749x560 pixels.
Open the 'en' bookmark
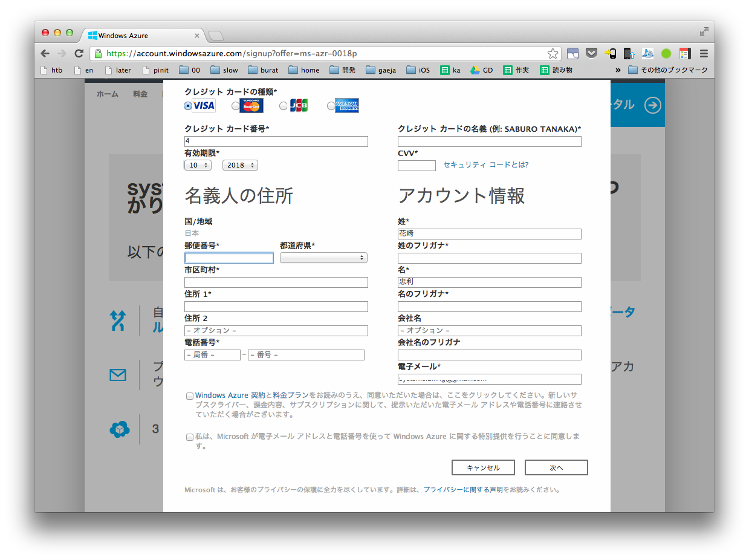(x=83, y=70)
